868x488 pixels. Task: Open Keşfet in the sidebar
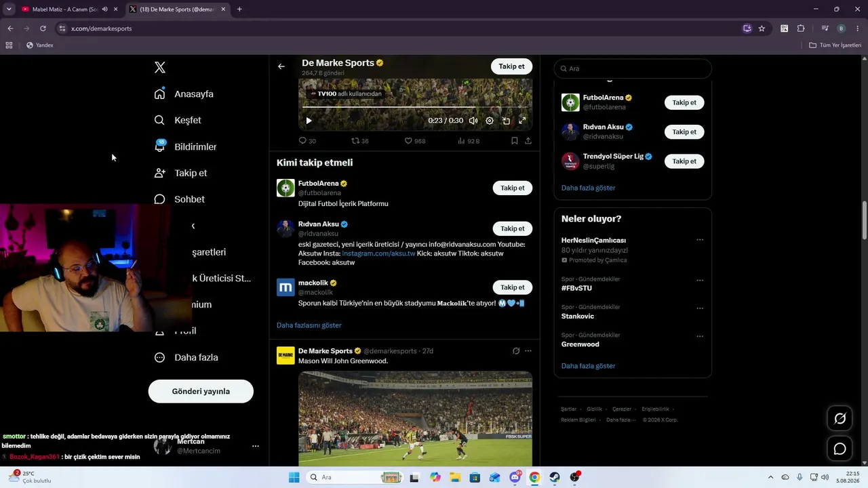pos(178,120)
